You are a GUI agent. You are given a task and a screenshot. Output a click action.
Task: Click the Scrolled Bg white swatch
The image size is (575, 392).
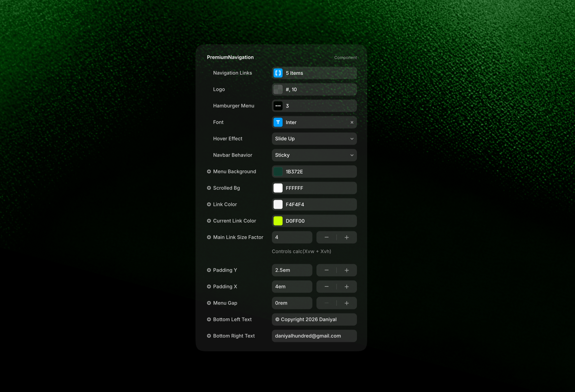coord(278,188)
